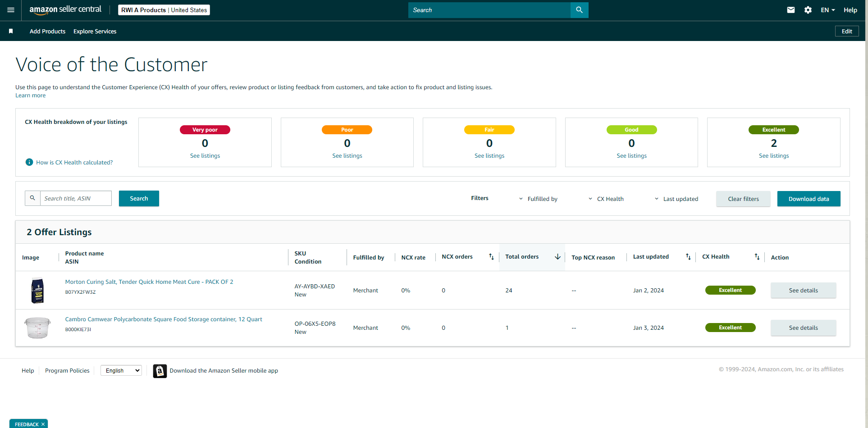This screenshot has height=428, width=868.
Task: Click the teal Search button
Action: [139, 198]
